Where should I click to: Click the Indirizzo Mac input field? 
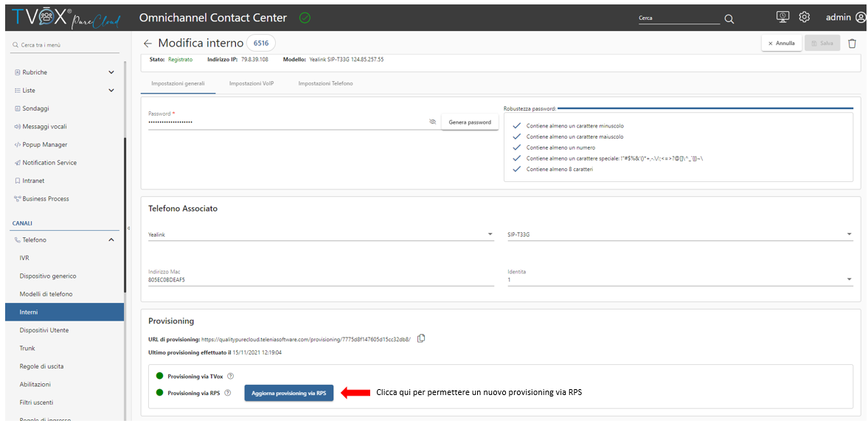click(x=321, y=277)
